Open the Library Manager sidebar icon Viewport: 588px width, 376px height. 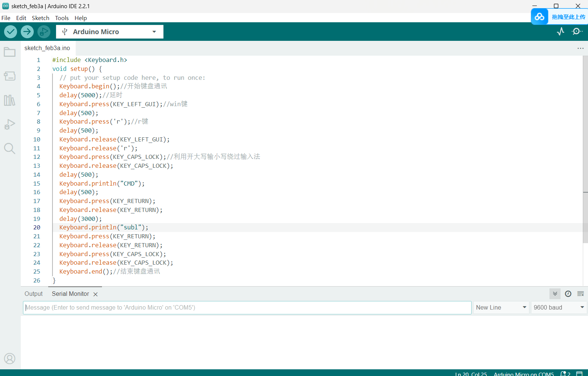(10, 100)
